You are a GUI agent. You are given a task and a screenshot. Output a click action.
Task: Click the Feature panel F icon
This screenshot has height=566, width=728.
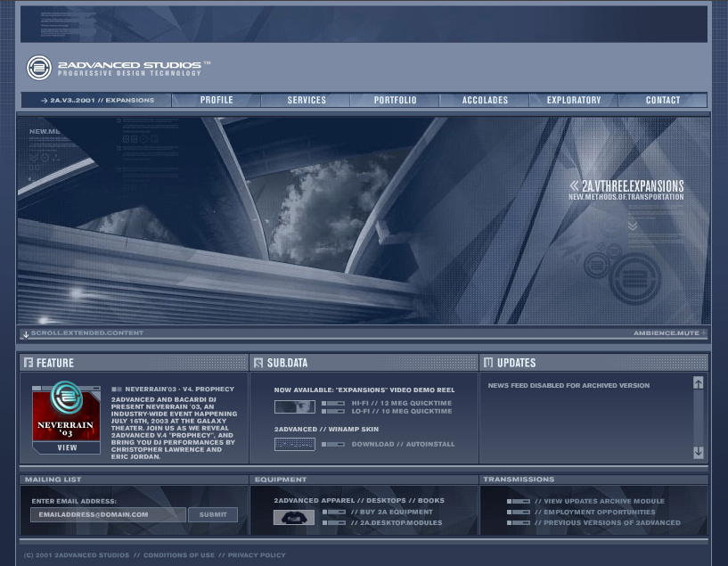(29, 363)
